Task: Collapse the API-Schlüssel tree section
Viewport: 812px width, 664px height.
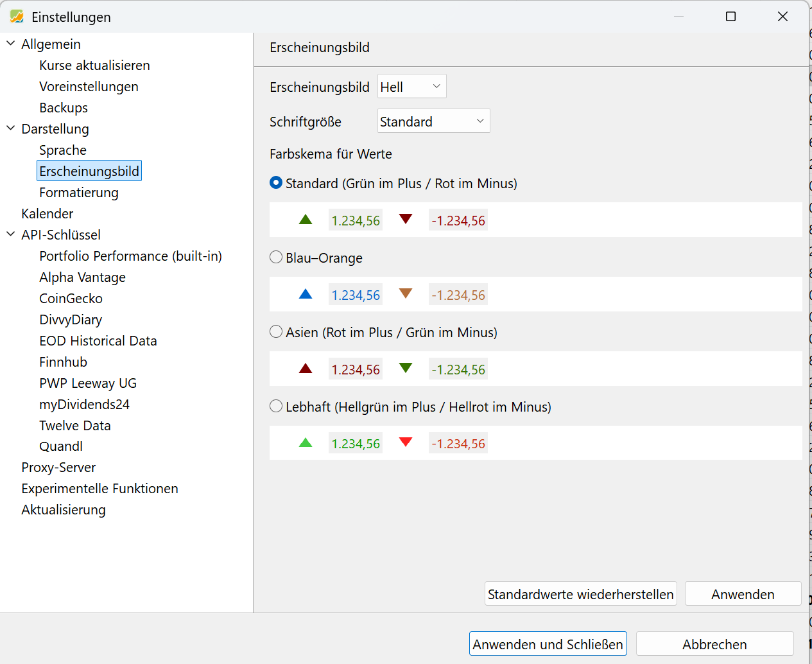Action: pyautogui.click(x=11, y=234)
